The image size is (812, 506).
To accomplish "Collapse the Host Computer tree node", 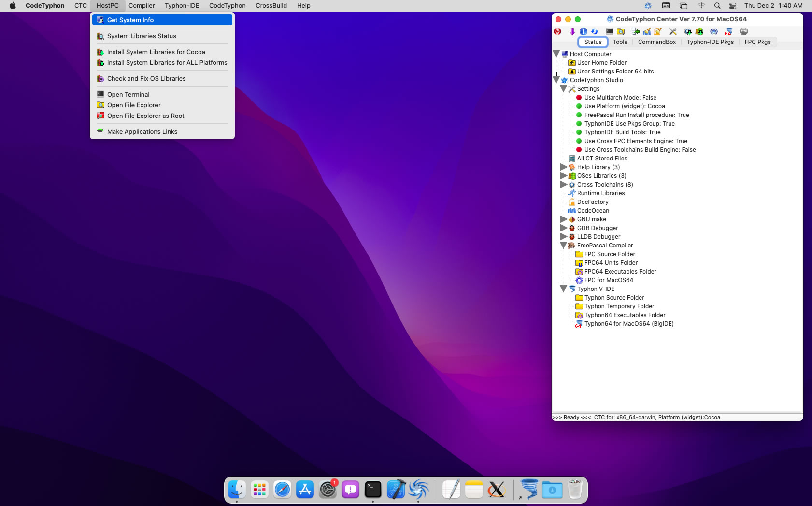I will tap(556, 54).
